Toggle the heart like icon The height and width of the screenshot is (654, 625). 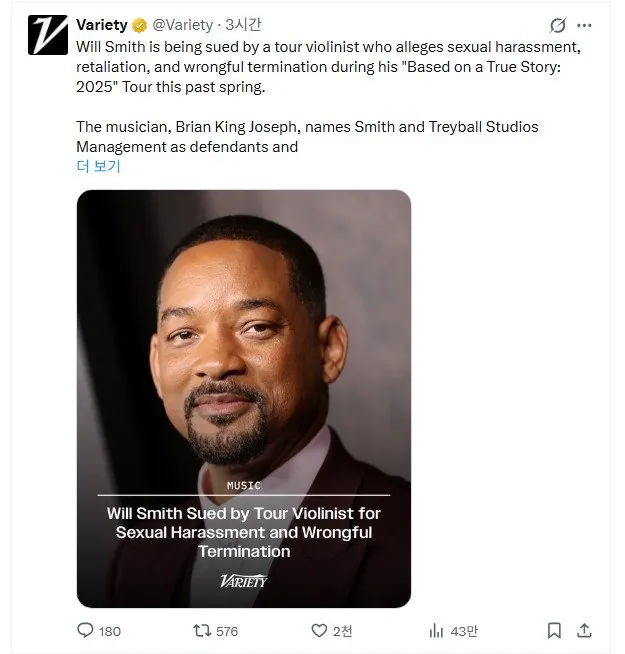coord(319,630)
